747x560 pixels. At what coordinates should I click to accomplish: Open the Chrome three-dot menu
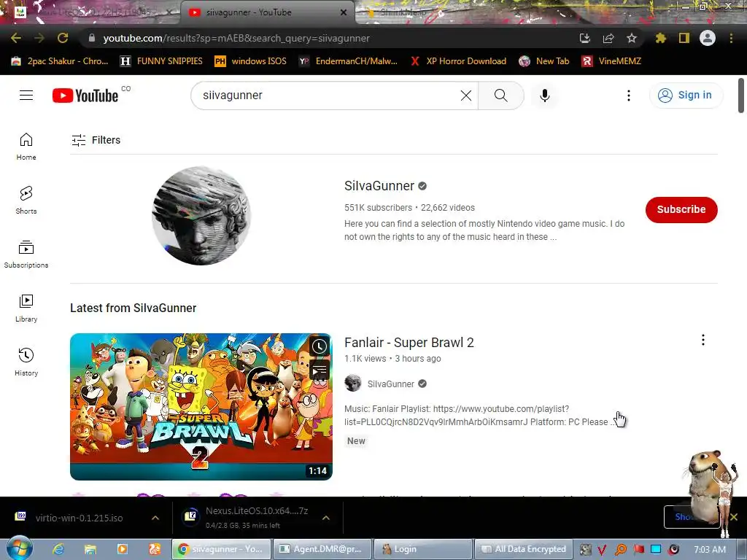[x=731, y=38]
